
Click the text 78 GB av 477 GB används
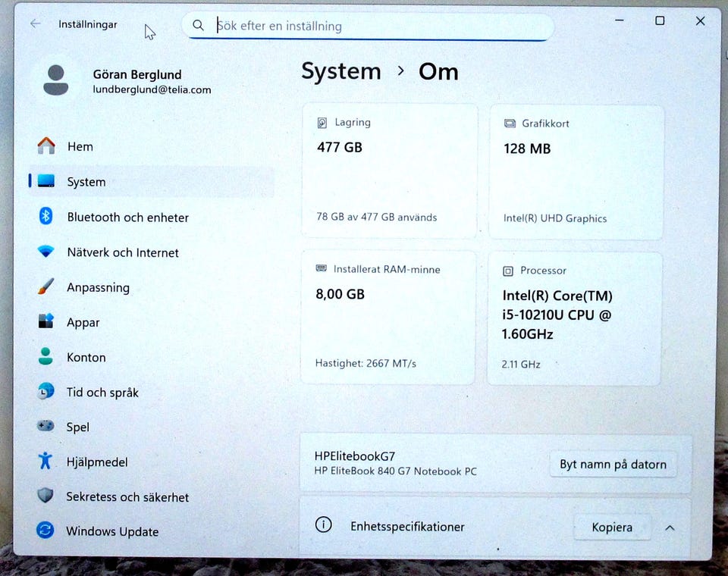point(377,218)
